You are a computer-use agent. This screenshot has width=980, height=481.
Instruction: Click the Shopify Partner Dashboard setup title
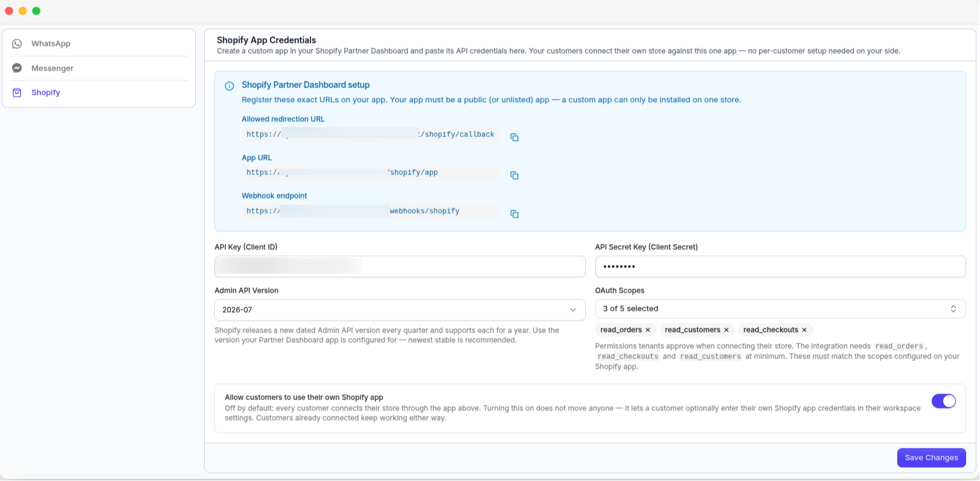coord(306,85)
